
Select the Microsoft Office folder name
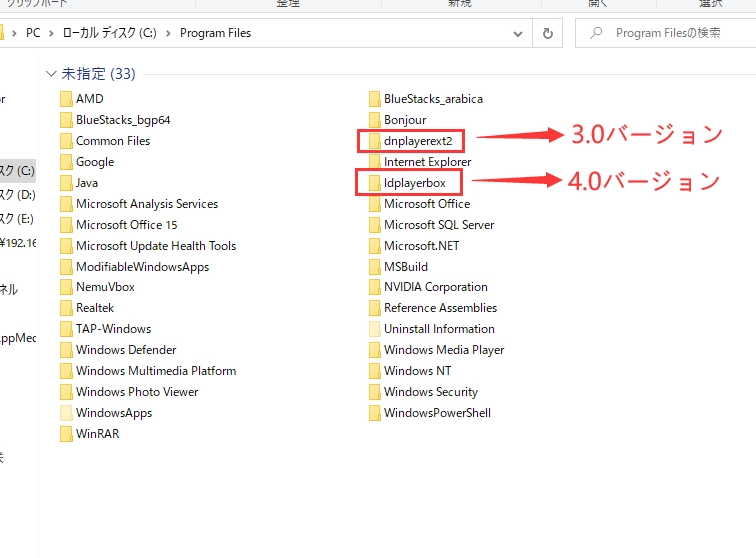(x=427, y=204)
